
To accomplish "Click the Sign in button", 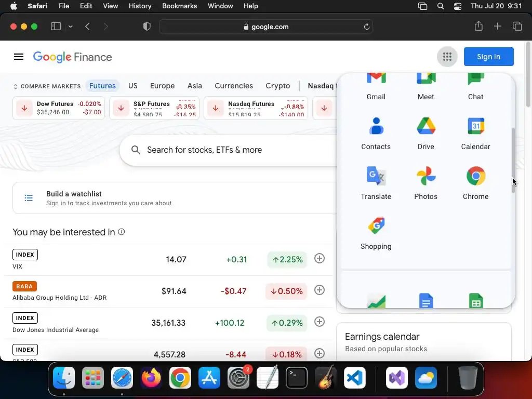I will pos(488,57).
